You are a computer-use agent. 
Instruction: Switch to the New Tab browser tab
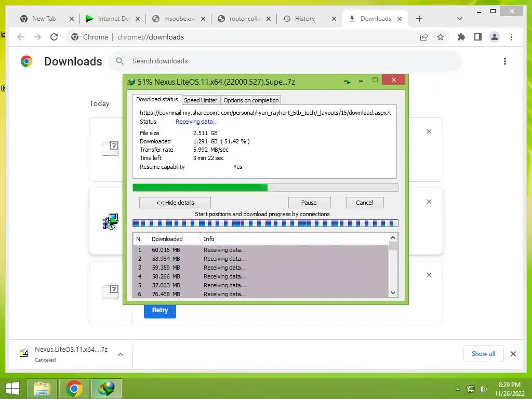coord(44,19)
